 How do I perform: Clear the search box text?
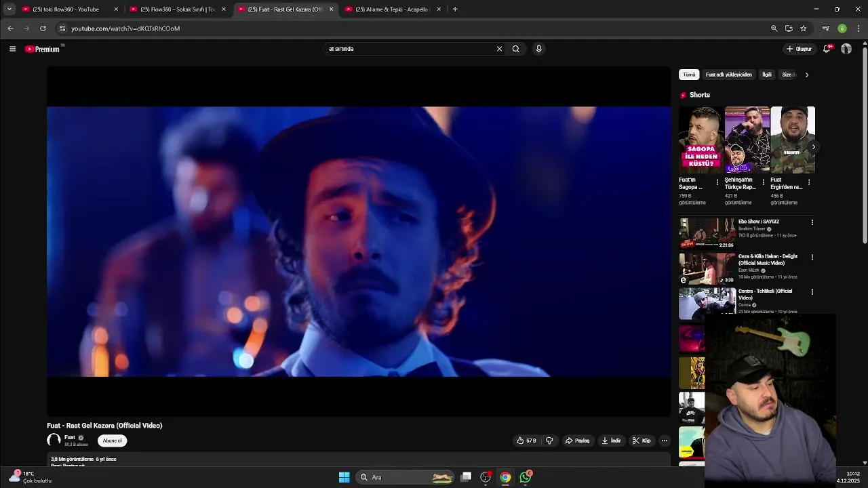499,49
